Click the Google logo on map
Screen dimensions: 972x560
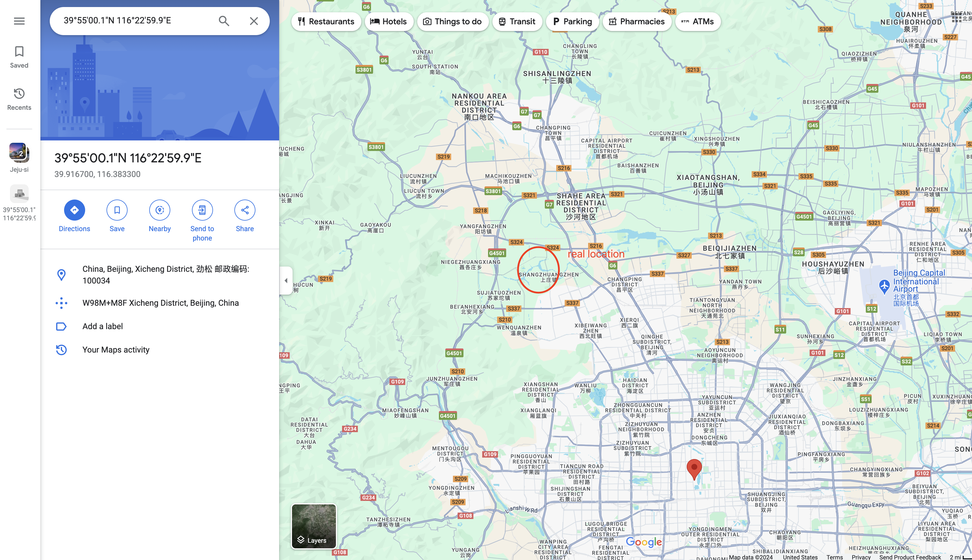tap(643, 542)
